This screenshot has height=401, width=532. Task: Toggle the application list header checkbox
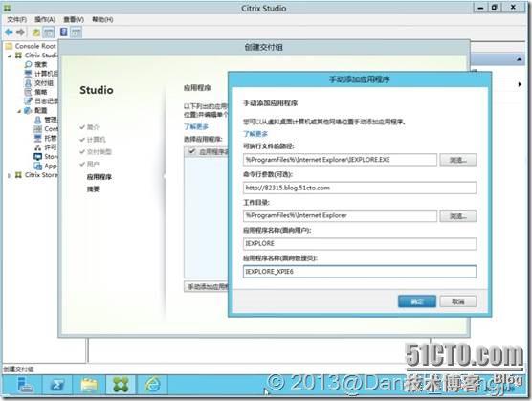(x=192, y=151)
